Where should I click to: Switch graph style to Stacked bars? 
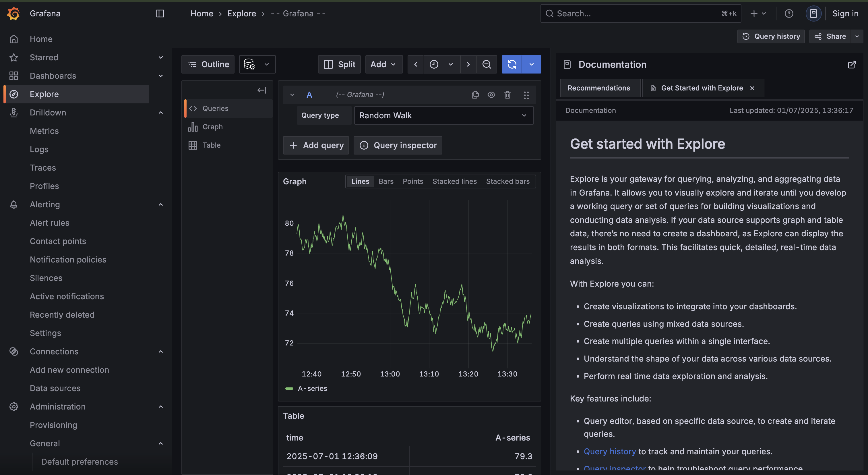click(508, 181)
